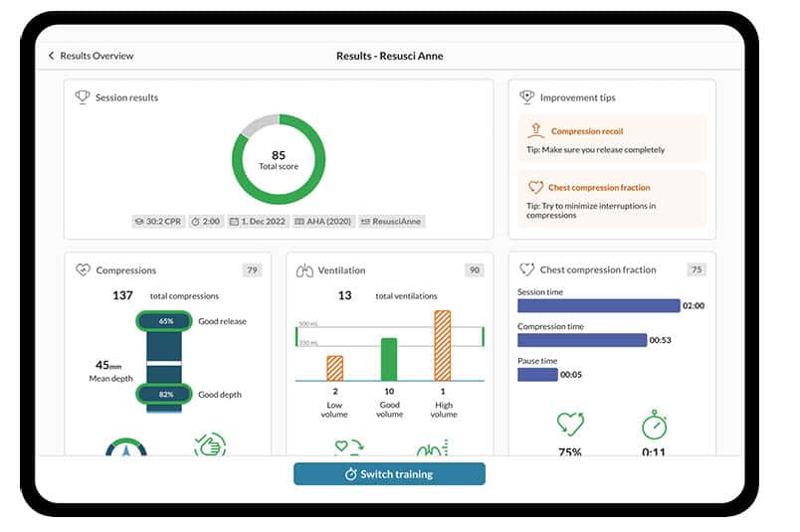Click the Improvement tips trophy icon
This screenshot has width=800, height=532.
click(527, 97)
